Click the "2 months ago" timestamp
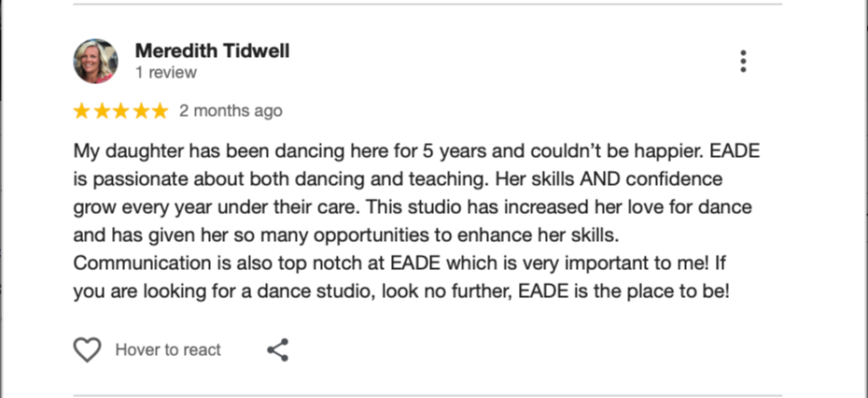868x398 pixels. tap(231, 111)
